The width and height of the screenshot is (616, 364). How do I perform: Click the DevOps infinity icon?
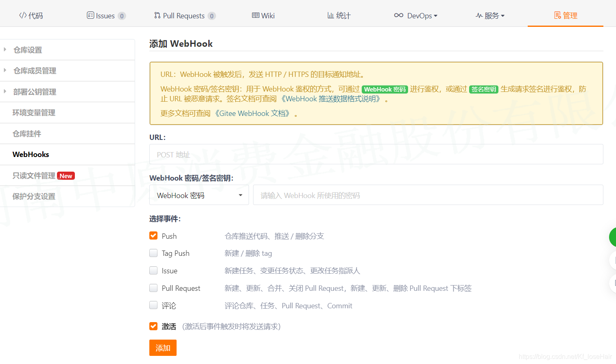coord(399,15)
